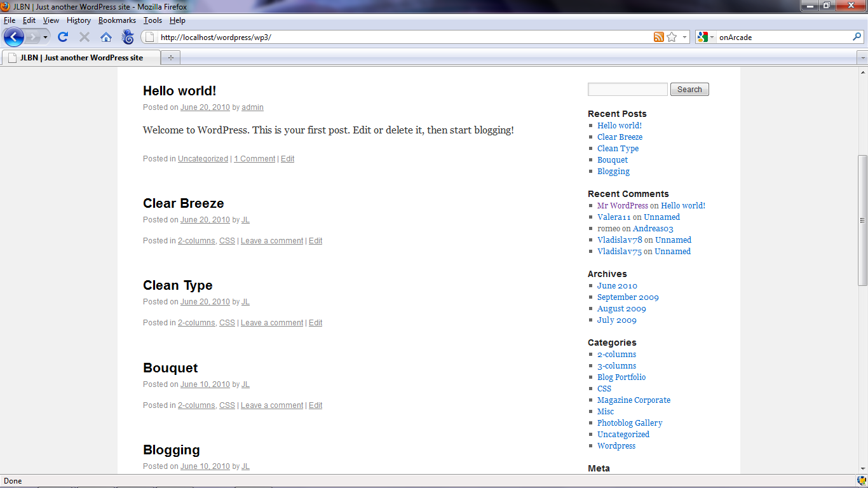Open the Clear Breeze post title
The width and height of the screenshot is (868, 488).
[x=183, y=203]
